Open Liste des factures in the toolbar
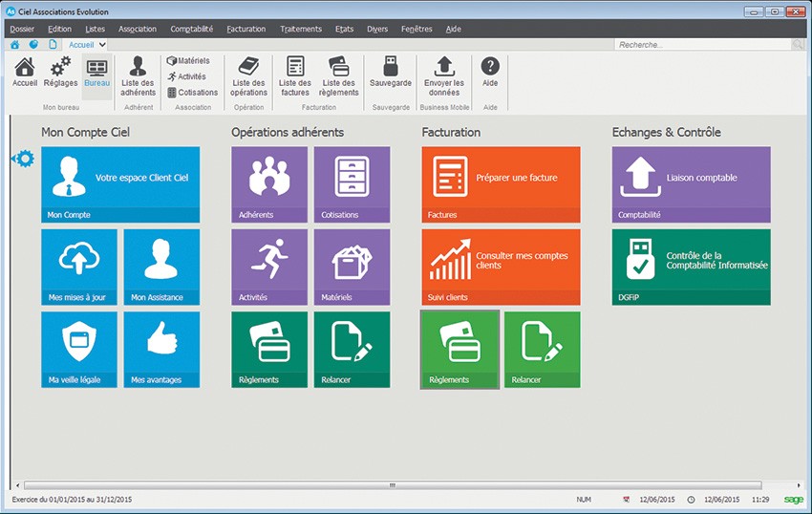This screenshot has height=514, width=812. (x=294, y=75)
